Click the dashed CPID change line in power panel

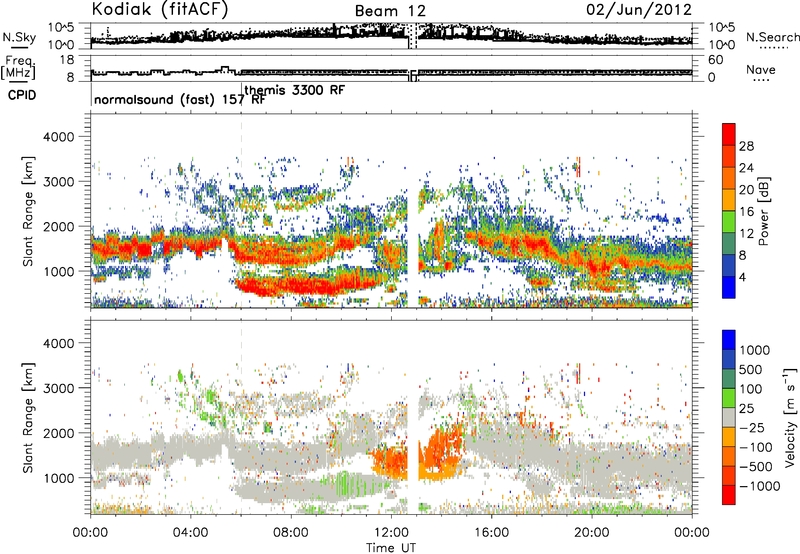(x=241, y=210)
